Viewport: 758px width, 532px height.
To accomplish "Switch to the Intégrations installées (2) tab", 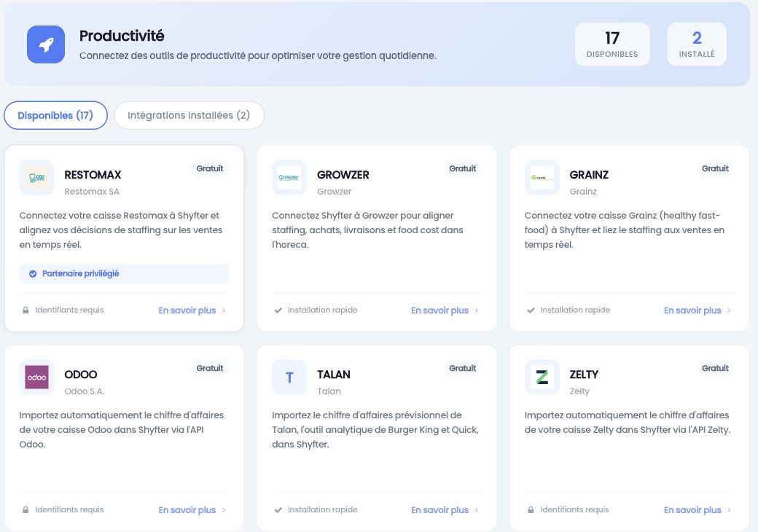I will point(189,115).
